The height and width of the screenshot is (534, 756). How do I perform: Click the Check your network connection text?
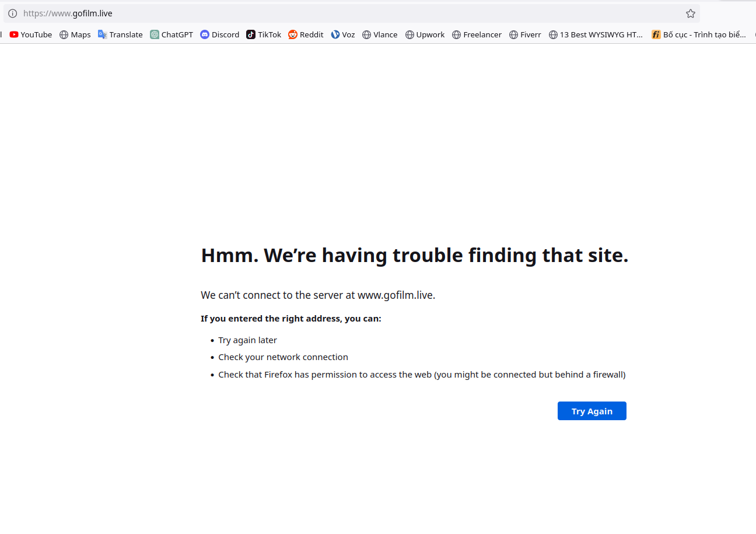[x=283, y=357]
